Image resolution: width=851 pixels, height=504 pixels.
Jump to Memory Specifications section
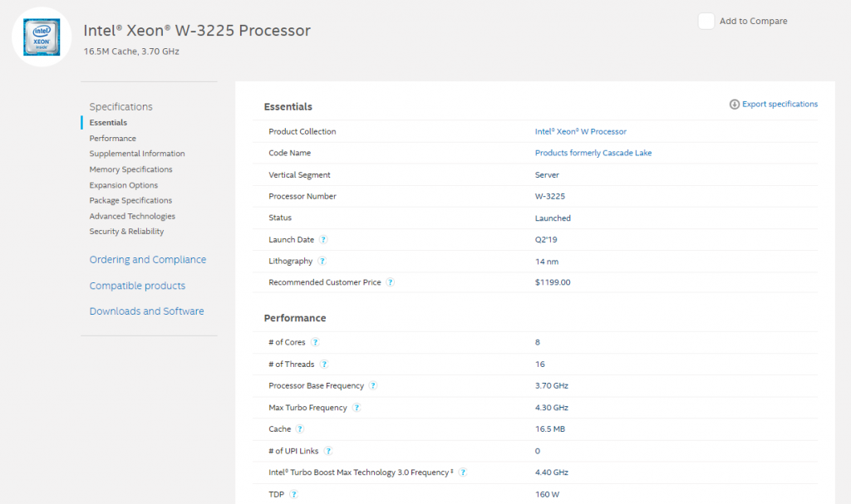tap(131, 169)
